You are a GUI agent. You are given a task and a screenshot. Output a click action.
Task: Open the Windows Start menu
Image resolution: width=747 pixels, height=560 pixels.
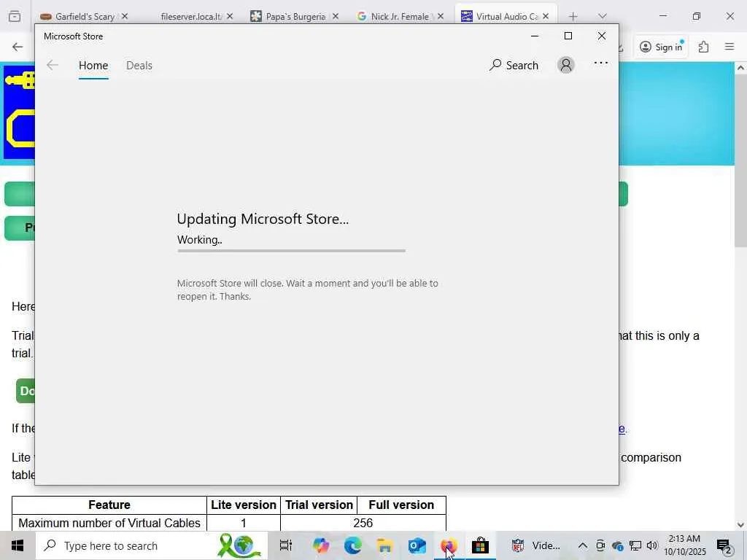tap(18, 545)
